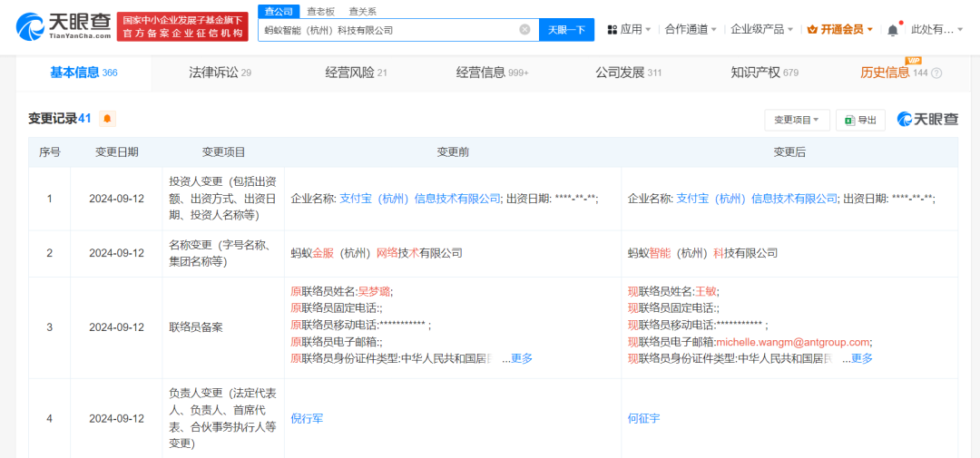This screenshot has width=980, height=458.
Task: Click the TianYanCha logo in header
Action: click(64, 27)
